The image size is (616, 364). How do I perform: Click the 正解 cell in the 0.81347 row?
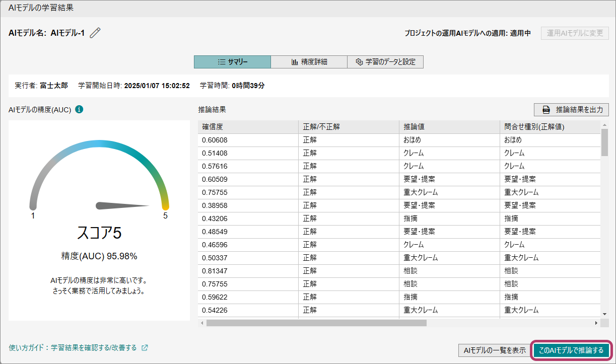349,271
